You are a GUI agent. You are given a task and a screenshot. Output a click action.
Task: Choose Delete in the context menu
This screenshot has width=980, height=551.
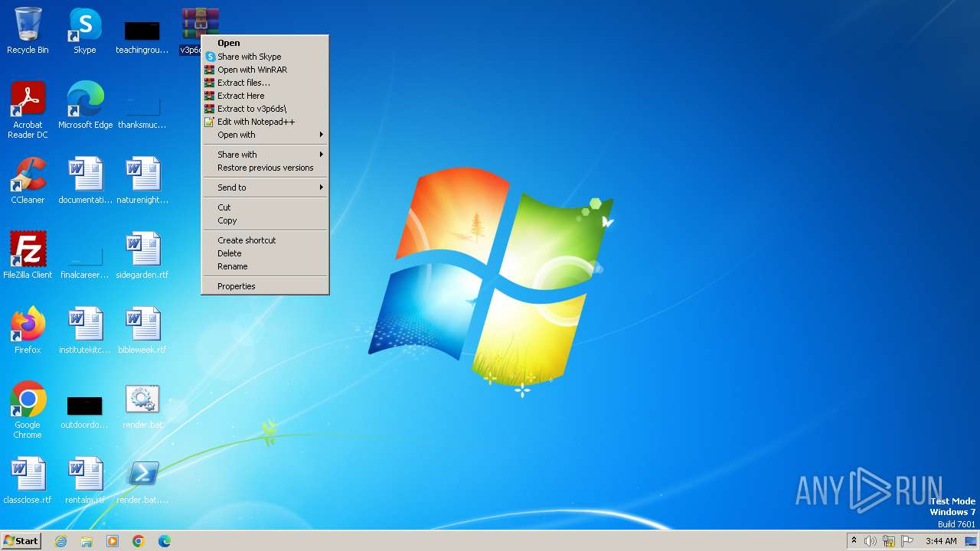pos(265,253)
